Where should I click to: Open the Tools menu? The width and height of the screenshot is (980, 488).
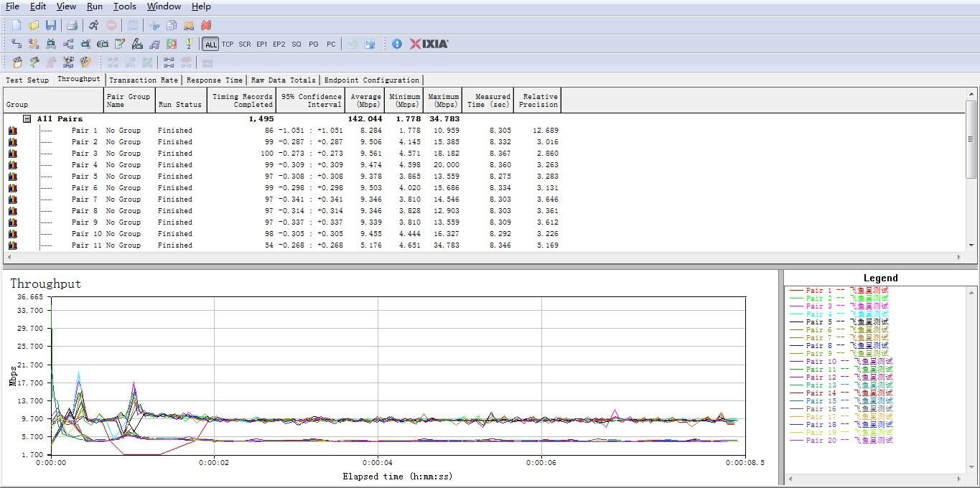pos(125,6)
